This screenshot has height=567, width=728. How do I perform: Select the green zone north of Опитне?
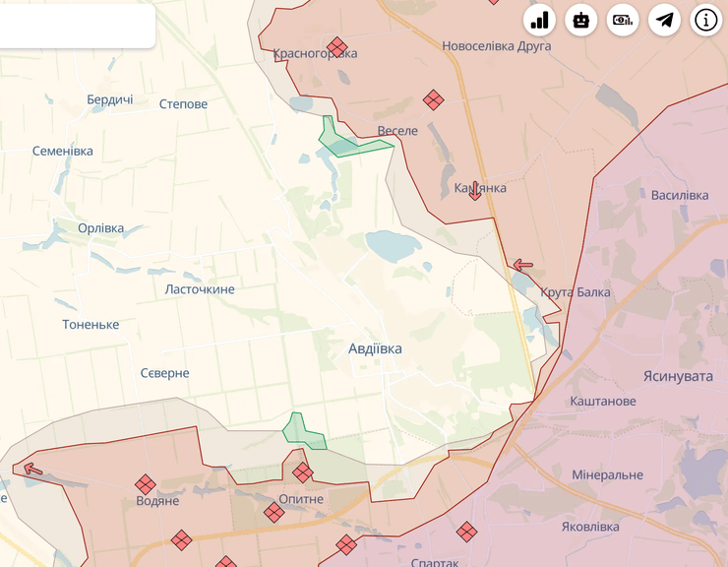[298, 431]
